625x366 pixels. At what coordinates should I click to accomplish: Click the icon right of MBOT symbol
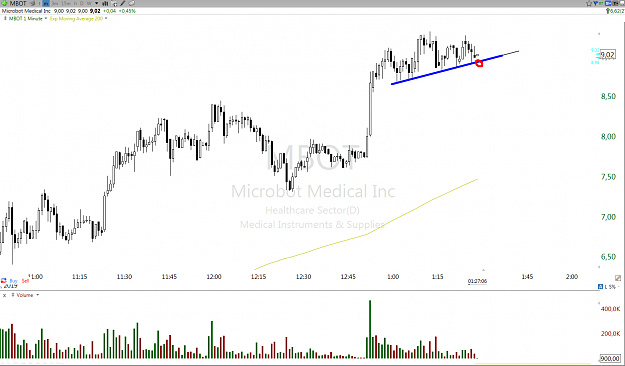33,3
